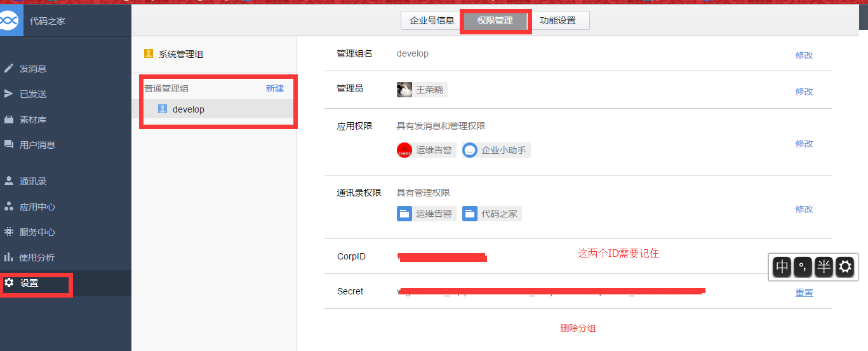Click the blue icon beside develop
Image resolution: width=868 pixels, height=351 pixels.
[163, 109]
